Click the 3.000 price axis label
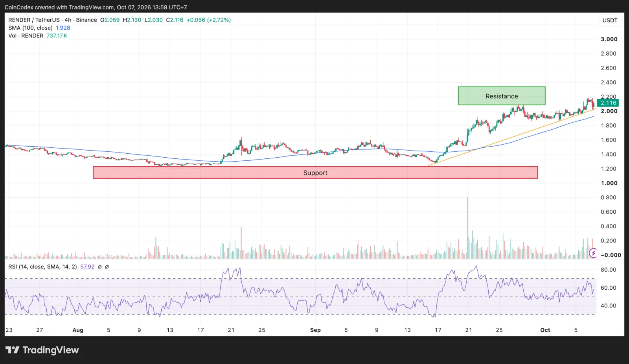Image resolution: width=629 pixels, height=364 pixels. coord(609,39)
